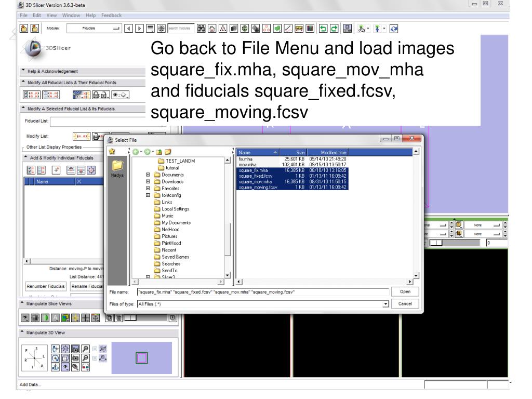This screenshot has width=532, height=399.
Task: Click the previous module back arrow
Action: click(x=129, y=29)
